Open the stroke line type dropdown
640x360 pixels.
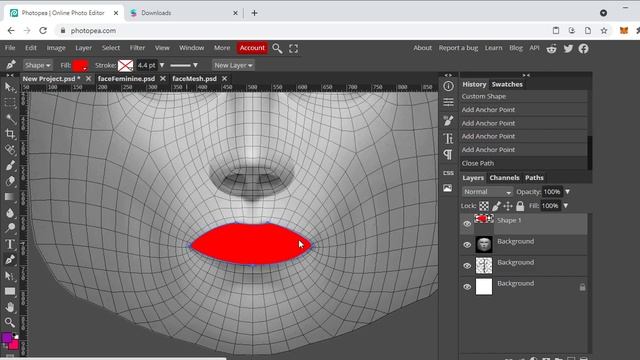(184, 65)
